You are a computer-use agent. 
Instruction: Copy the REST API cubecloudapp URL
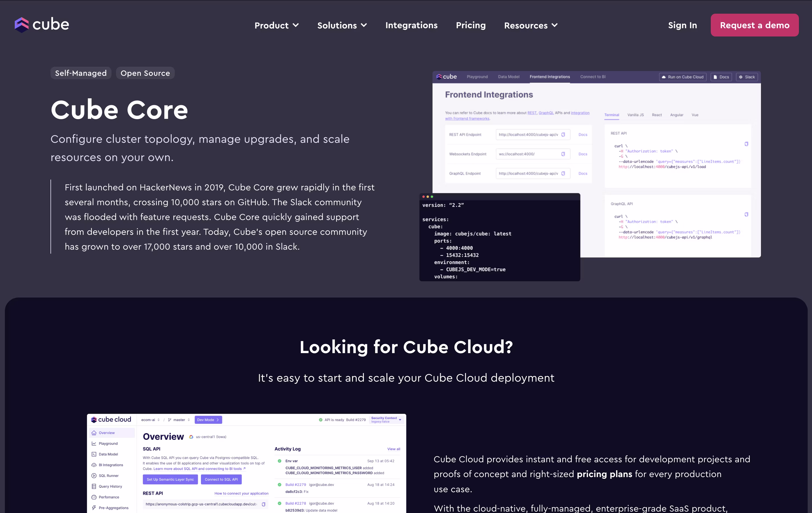(263, 504)
